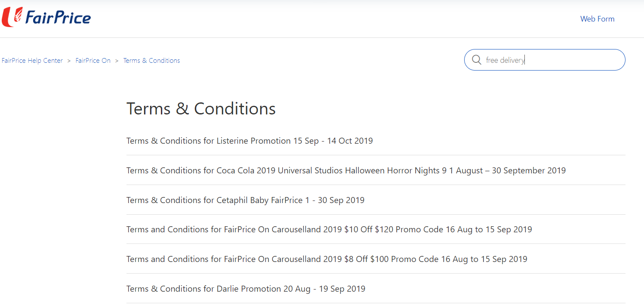Click the FairPrice logo
The image size is (644, 305).
click(46, 17)
